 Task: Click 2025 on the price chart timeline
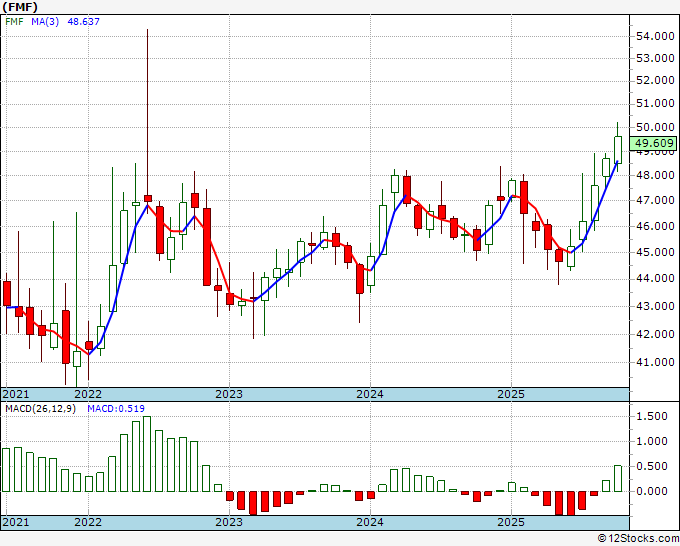pos(511,394)
